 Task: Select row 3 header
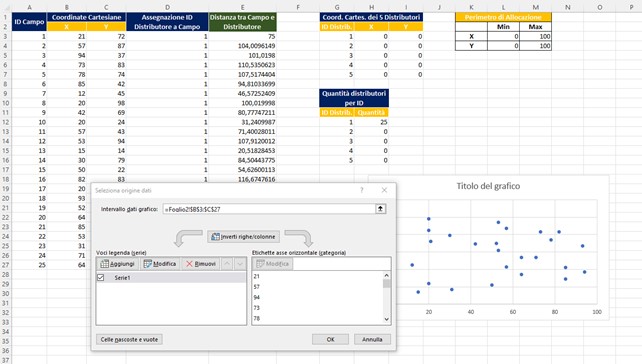click(x=6, y=36)
